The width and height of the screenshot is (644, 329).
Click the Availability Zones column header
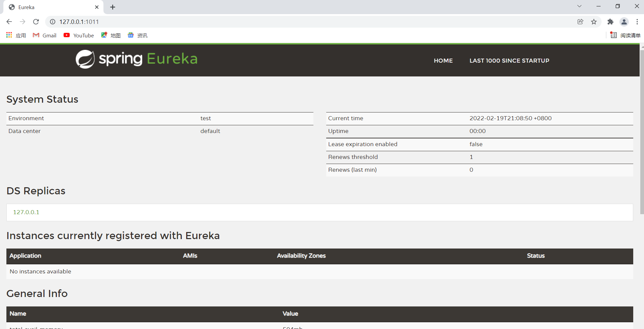pyautogui.click(x=301, y=256)
